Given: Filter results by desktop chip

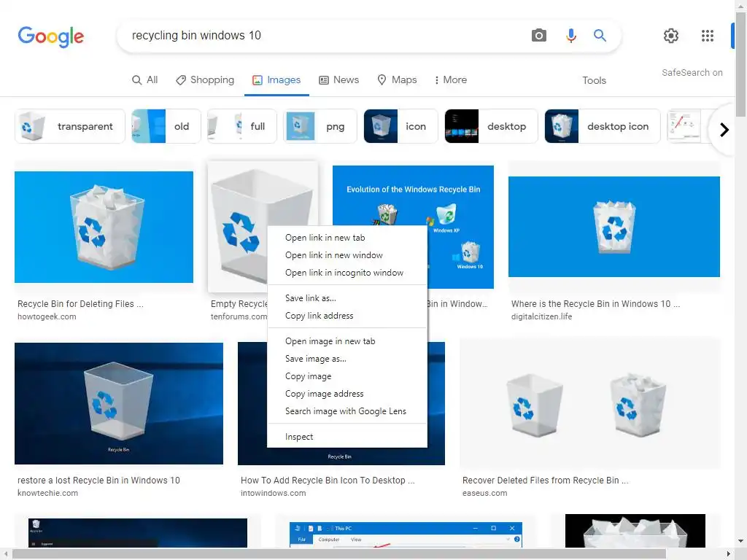Looking at the screenshot, I should click(491, 126).
